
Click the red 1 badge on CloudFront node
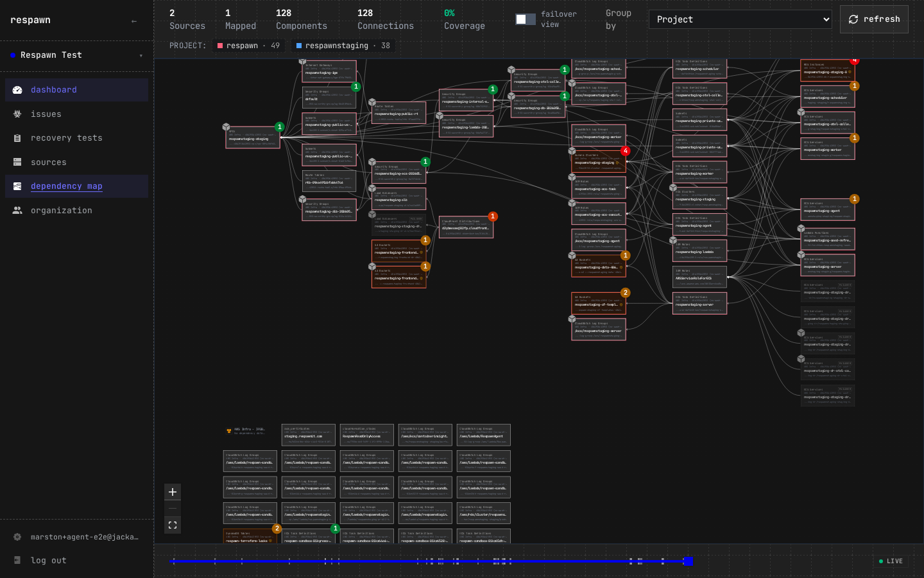pyautogui.click(x=493, y=216)
